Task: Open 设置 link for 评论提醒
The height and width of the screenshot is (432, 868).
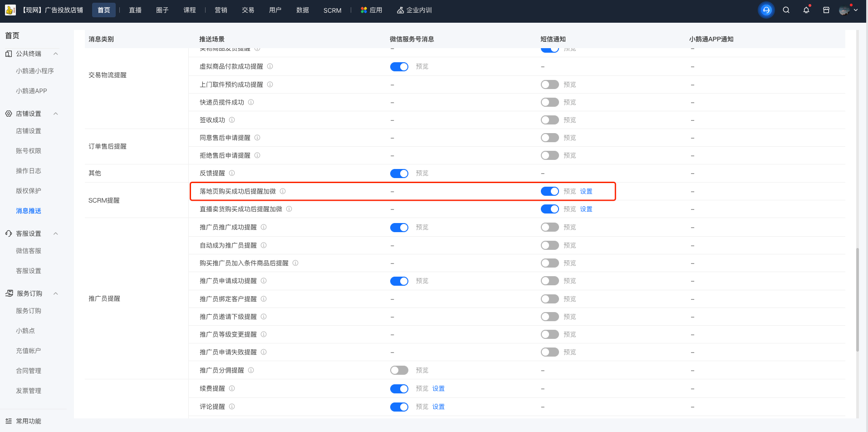Action: 438,407
